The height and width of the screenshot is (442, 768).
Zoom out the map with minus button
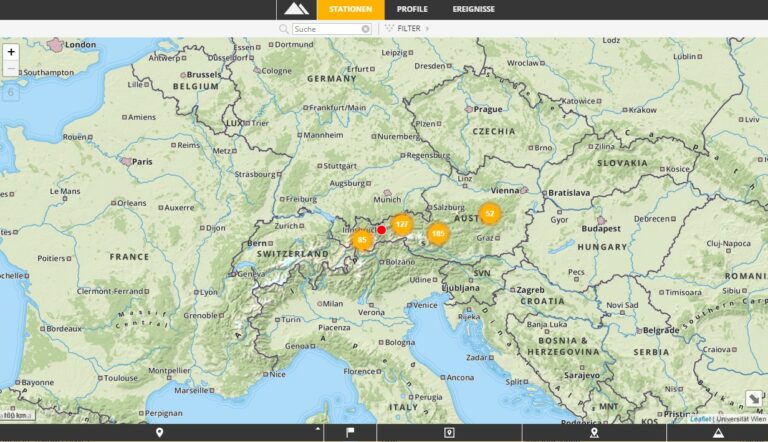pos(11,69)
